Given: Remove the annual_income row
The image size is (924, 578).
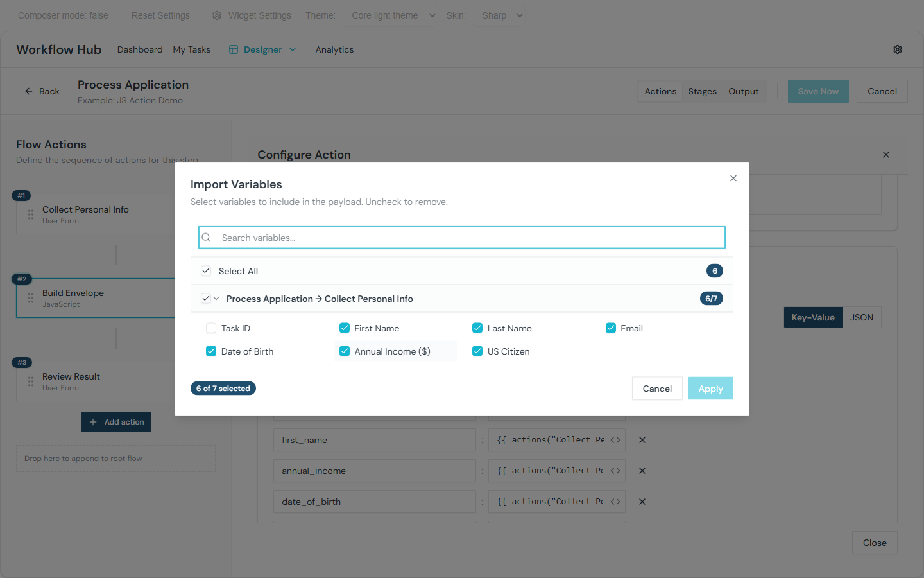Looking at the screenshot, I should [642, 471].
